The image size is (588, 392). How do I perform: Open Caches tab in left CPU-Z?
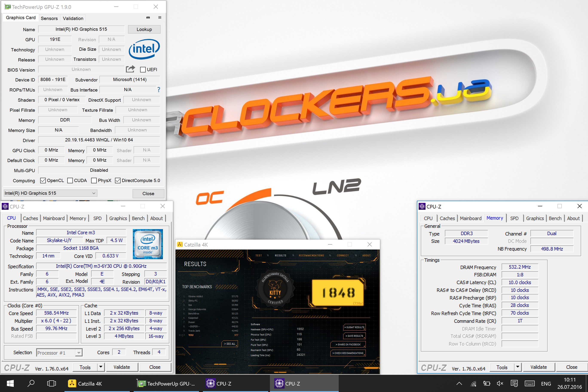(31, 218)
